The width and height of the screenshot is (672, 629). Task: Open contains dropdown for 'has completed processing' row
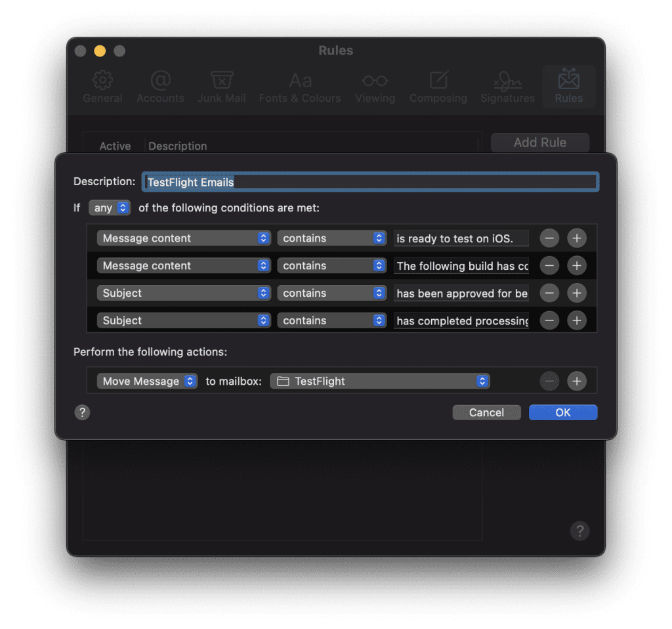(331, 320)
